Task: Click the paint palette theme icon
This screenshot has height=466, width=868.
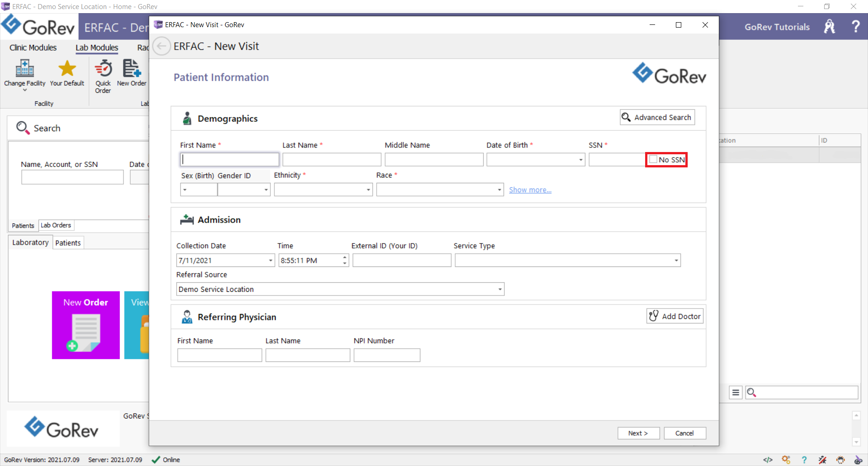Action: [858, 460]
